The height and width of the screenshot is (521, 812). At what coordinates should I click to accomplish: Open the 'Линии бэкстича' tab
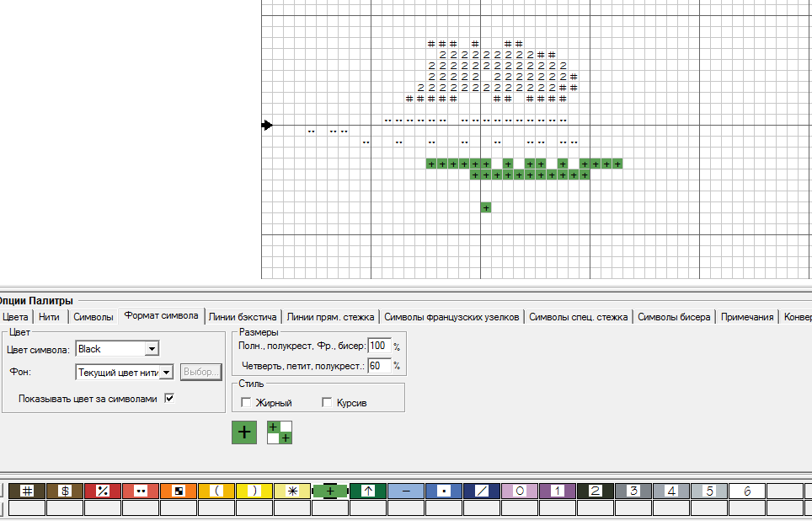click(x=243, y=317)
